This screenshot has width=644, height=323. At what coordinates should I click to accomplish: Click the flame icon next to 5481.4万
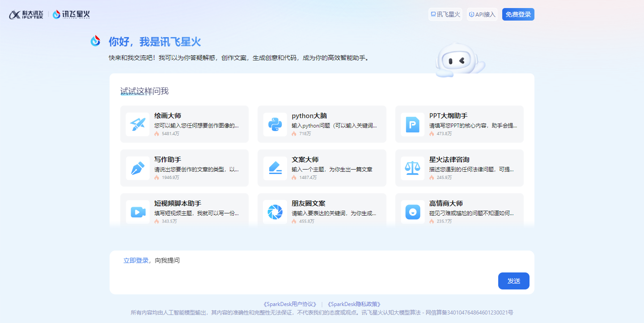click(157, 134)
